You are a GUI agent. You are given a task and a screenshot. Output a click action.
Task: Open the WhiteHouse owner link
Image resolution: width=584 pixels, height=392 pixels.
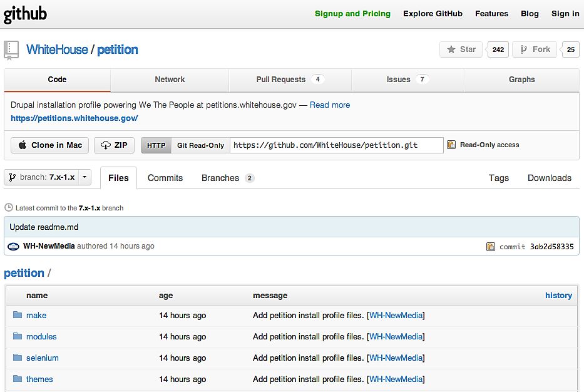[57, 49]
